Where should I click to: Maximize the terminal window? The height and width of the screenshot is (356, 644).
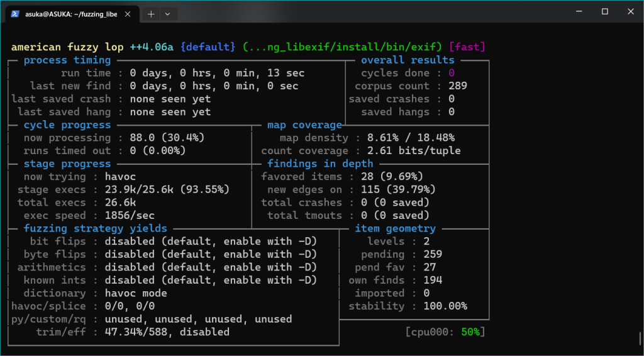click(604, 11)
